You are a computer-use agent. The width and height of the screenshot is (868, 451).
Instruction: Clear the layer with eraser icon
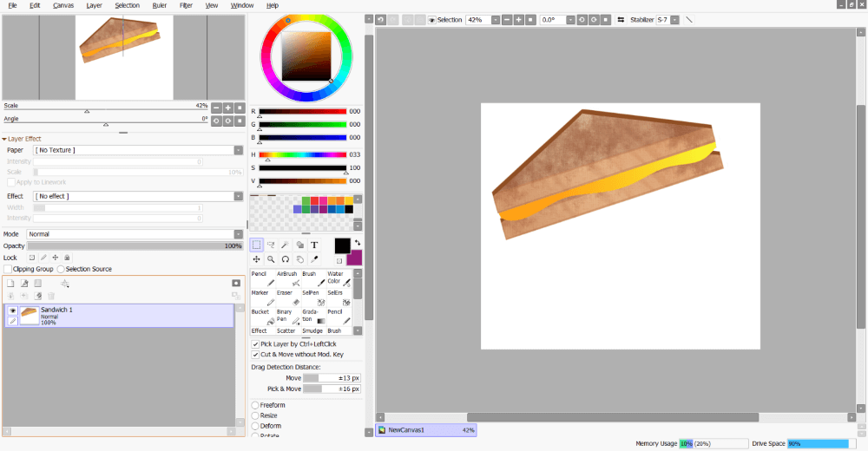pos(37,296)
